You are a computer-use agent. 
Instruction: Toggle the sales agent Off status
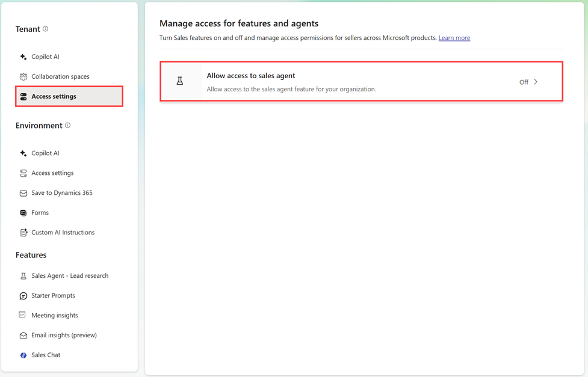click(524, 82)
